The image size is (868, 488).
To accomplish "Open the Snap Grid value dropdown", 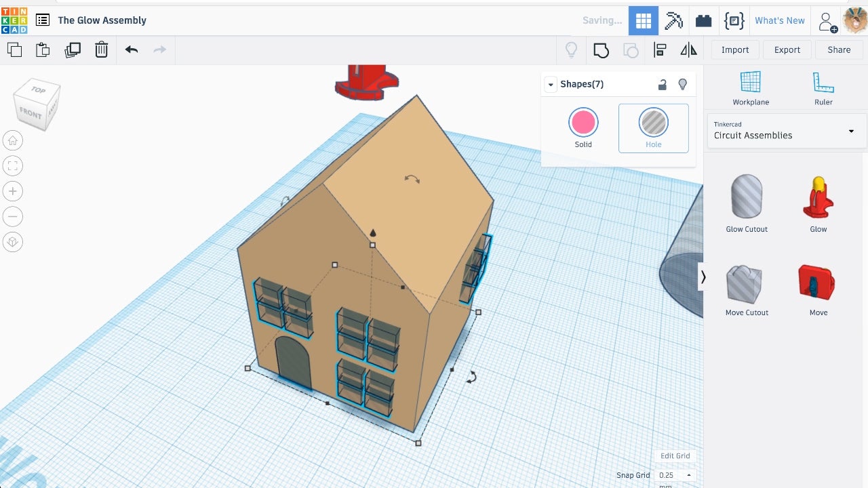I will pyautogui.click(x=675, y=475).
